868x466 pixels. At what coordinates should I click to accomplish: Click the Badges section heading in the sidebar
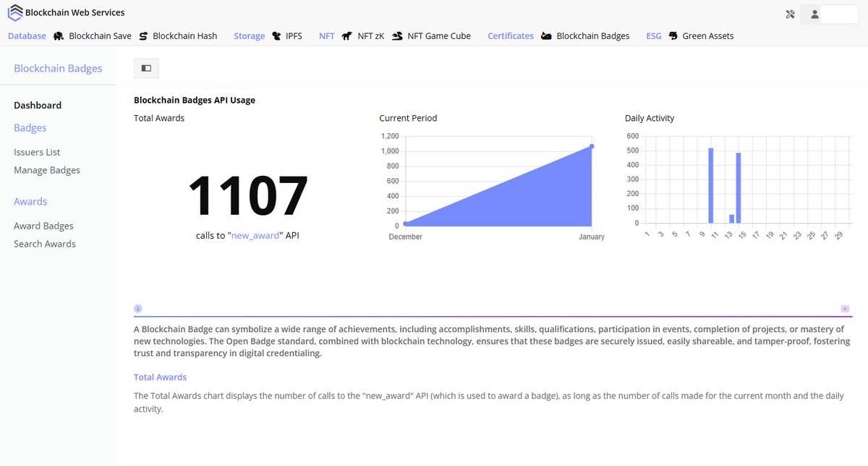pos(30,127)
